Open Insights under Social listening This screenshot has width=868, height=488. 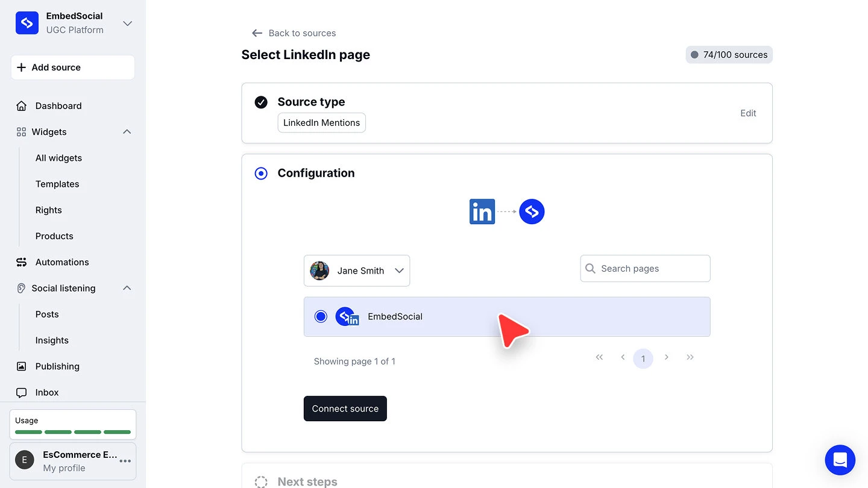tap(52, 340)
